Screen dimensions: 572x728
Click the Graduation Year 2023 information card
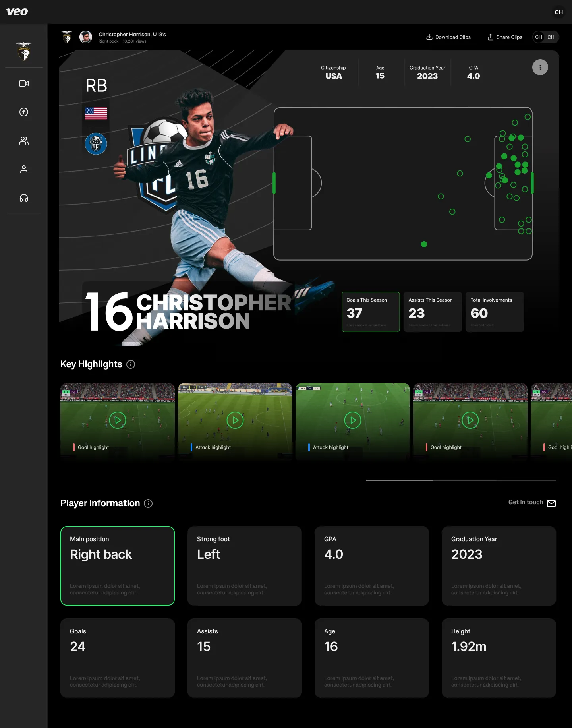pyautogui.click(x=499, y=566)
